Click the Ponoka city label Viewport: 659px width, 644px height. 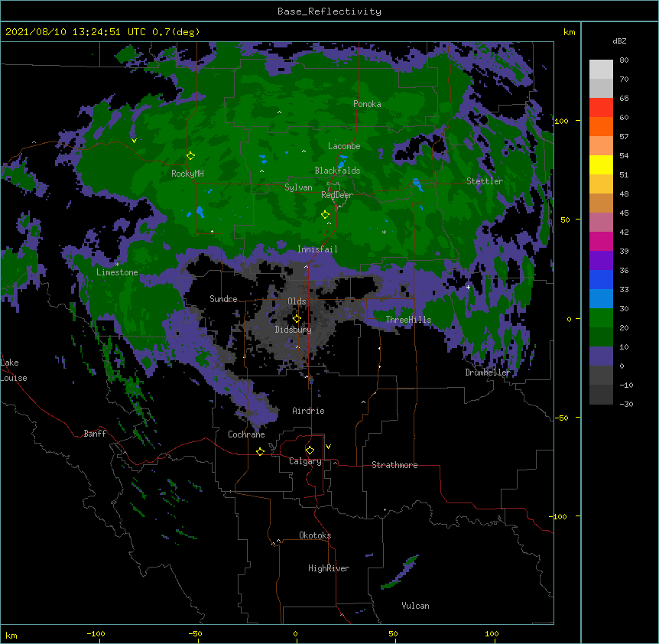367,104
